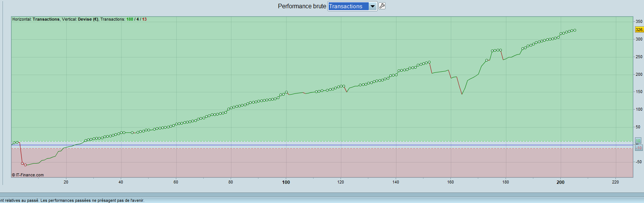Click the IT-Finance.com copyright text

pyautogui.click(x=28, y=175)
